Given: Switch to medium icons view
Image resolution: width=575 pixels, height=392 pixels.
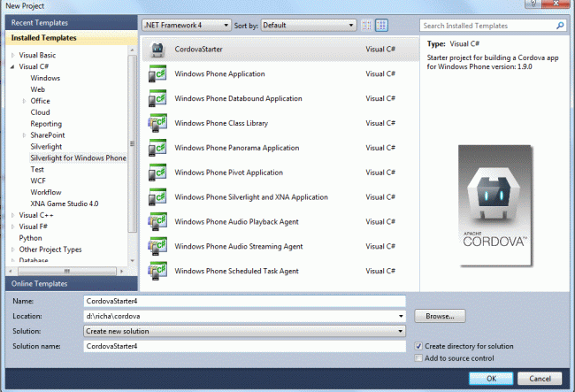Looking at the screenshot, I should click(381, 26).
